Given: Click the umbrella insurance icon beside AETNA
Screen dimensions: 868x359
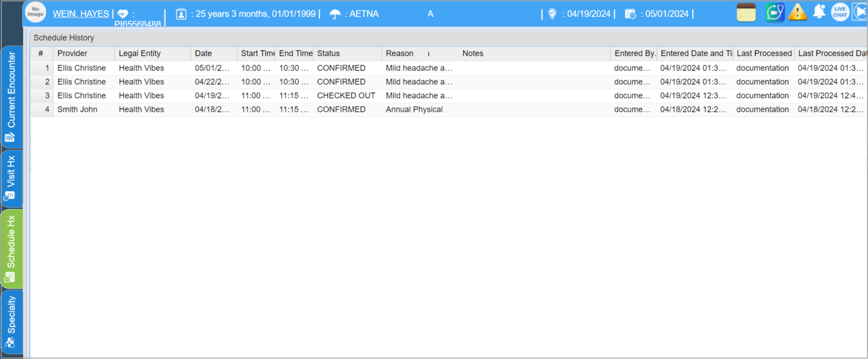Looking at the screenshot, I should tap(336, 14).
